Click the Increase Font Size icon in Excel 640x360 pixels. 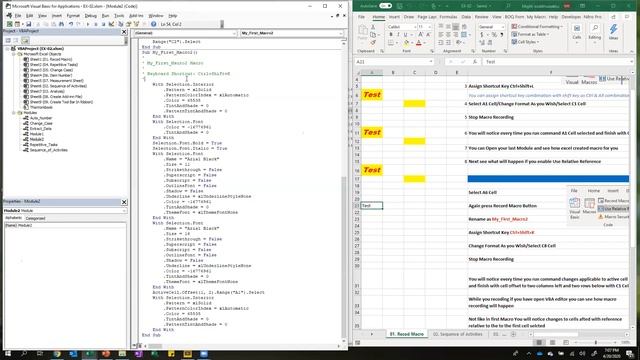click(x=420, y=34)
